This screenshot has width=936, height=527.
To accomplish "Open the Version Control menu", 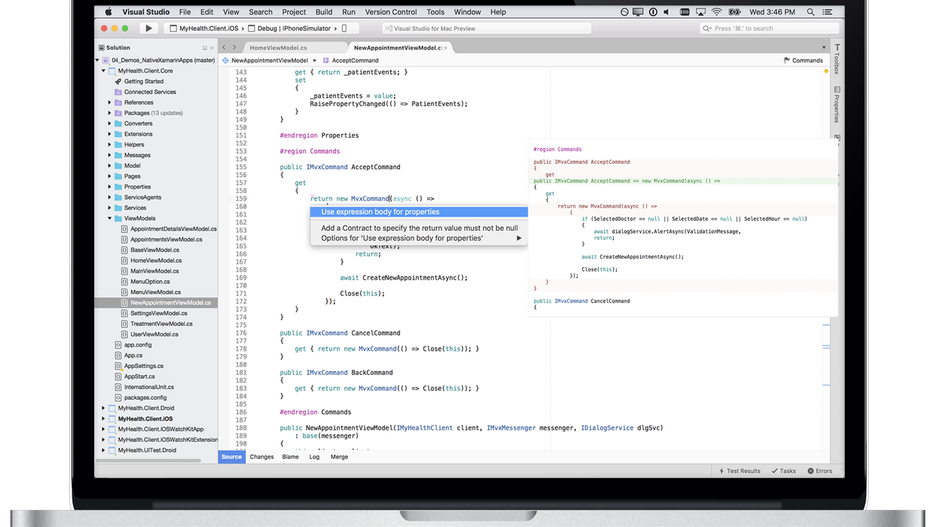I will click(389, 12).
